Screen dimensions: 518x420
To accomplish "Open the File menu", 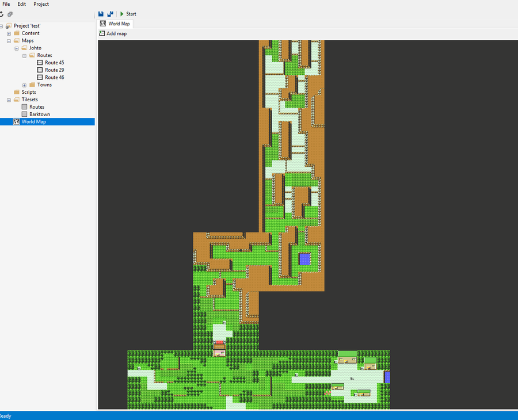I will [6, 4].
